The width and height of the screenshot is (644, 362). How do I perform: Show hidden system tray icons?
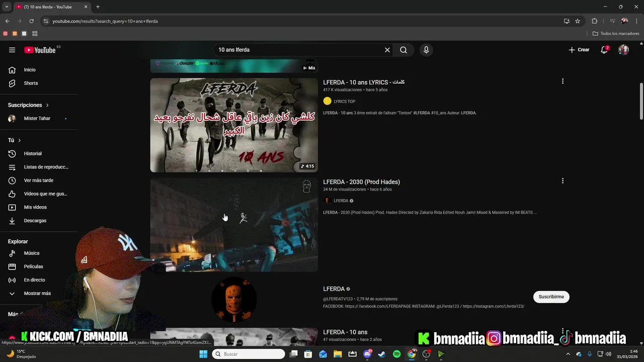[x=569, y=354]
